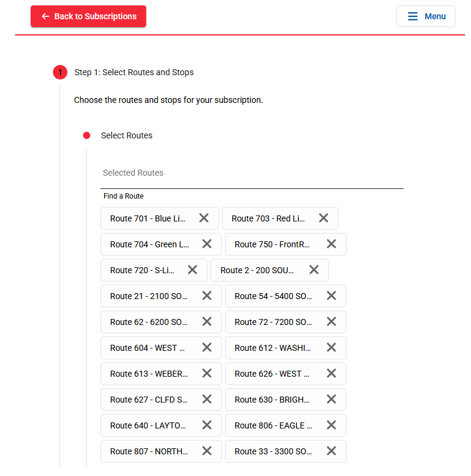Select the Route 21 - 2100 SO... label
The height and width of the screenshot is (476, 471).
(x=149, y=296)
